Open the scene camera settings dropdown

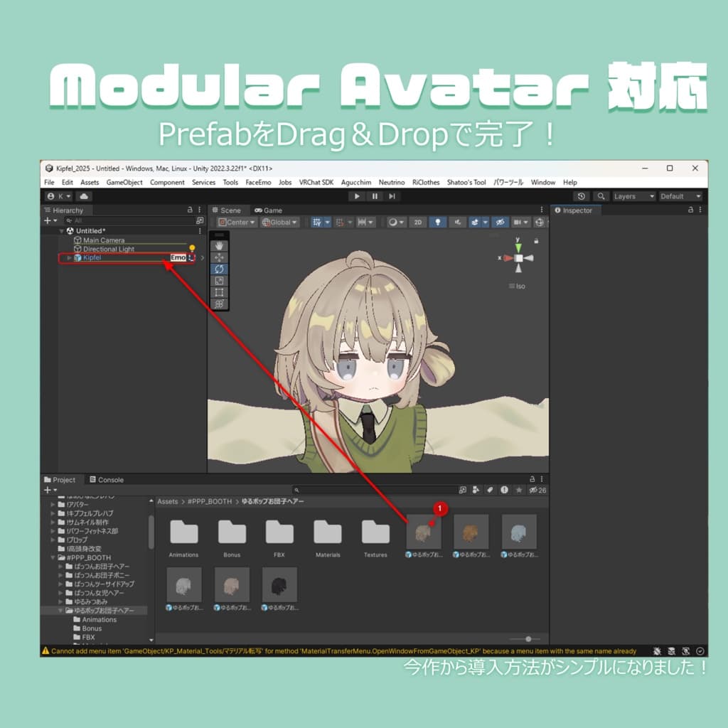pyautogui.click(x=521, y=223)
